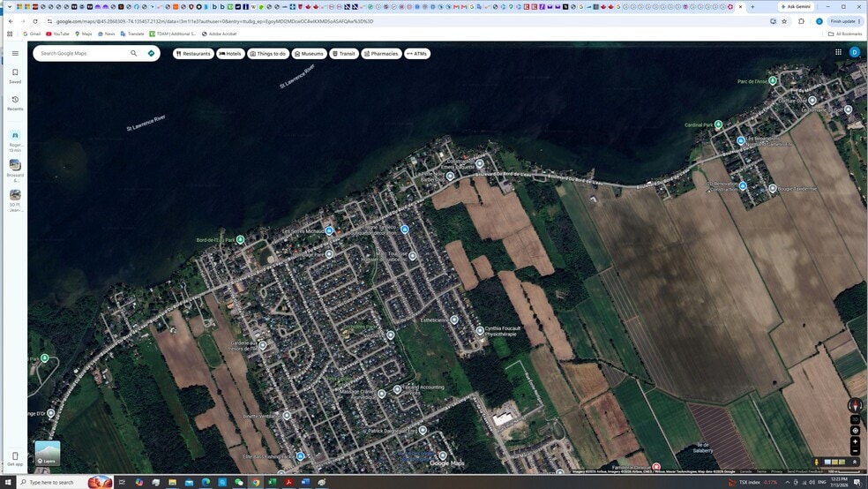Click the Parc de l'Anse marker
The image size is (868, 489).
click(772, 81)
